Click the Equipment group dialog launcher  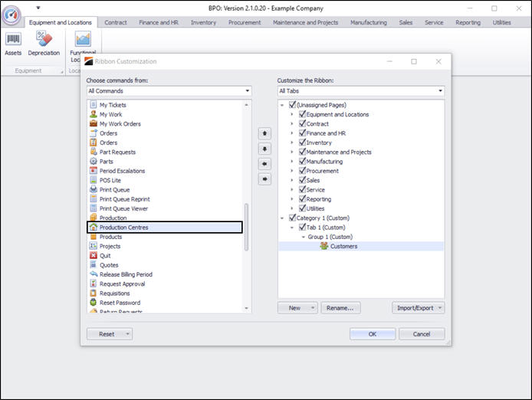[x=62, y=71]
